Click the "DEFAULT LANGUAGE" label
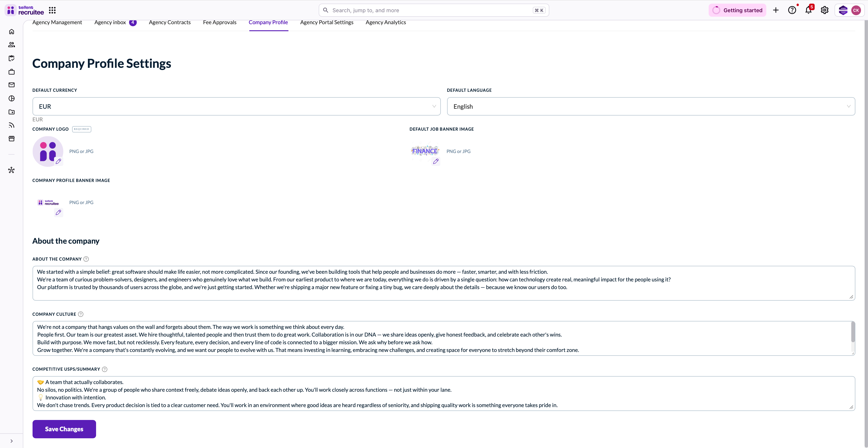868x448 pixels. pyautogui.click(x=469, y=90)
